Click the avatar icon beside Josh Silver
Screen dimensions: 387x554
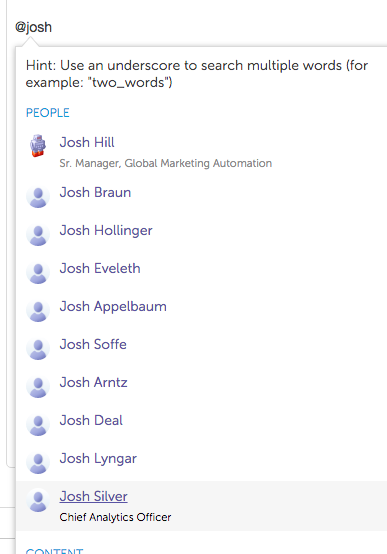click(x=38, y=500)
